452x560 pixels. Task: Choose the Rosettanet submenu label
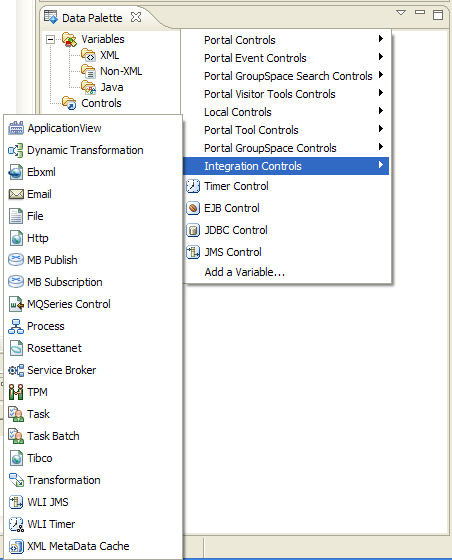pos(54,348)
